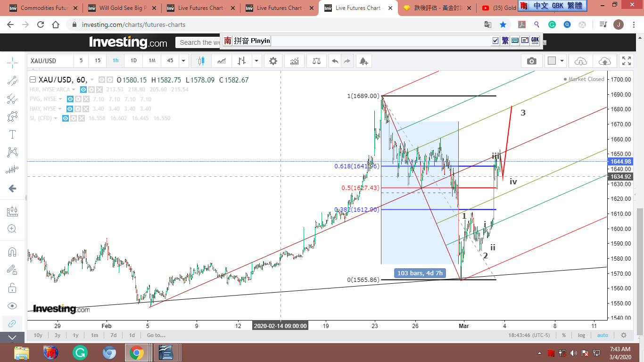Create an alert with the bell icon
The image size is (644, 362).
click(x=363, y=61)
